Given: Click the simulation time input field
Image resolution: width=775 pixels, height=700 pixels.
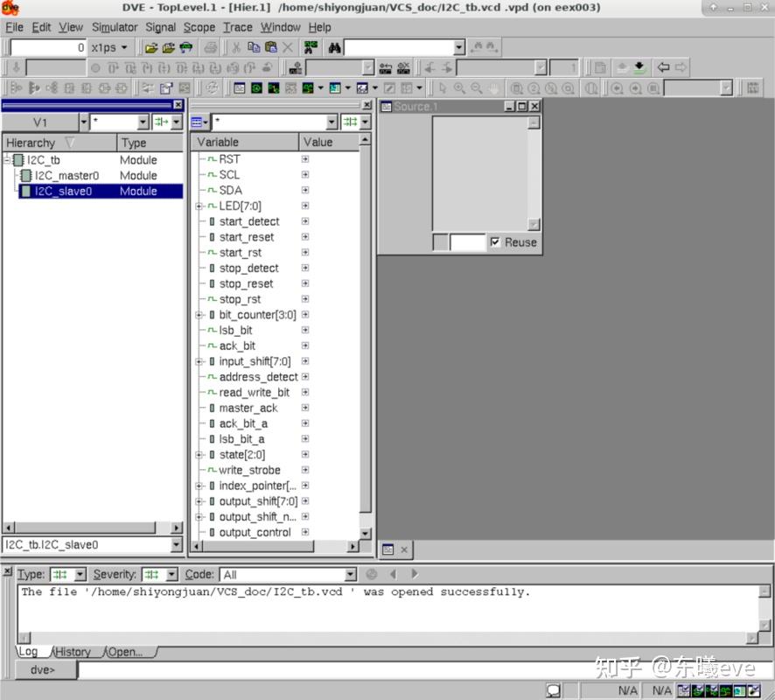Looking at the screenshot, I should (x=48, y=47).
